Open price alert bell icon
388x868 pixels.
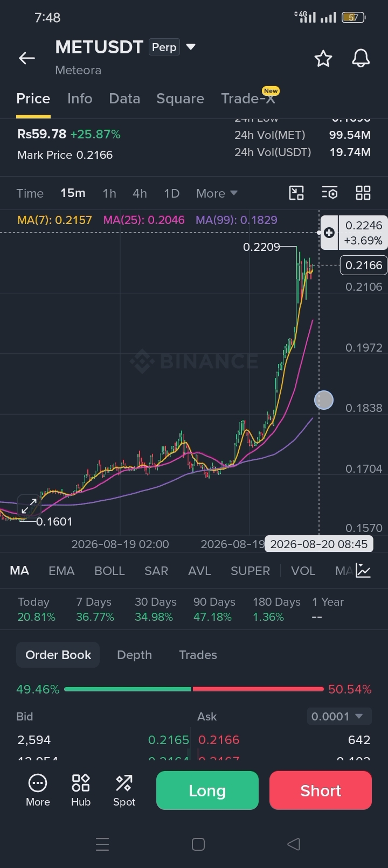pos(361,58)
